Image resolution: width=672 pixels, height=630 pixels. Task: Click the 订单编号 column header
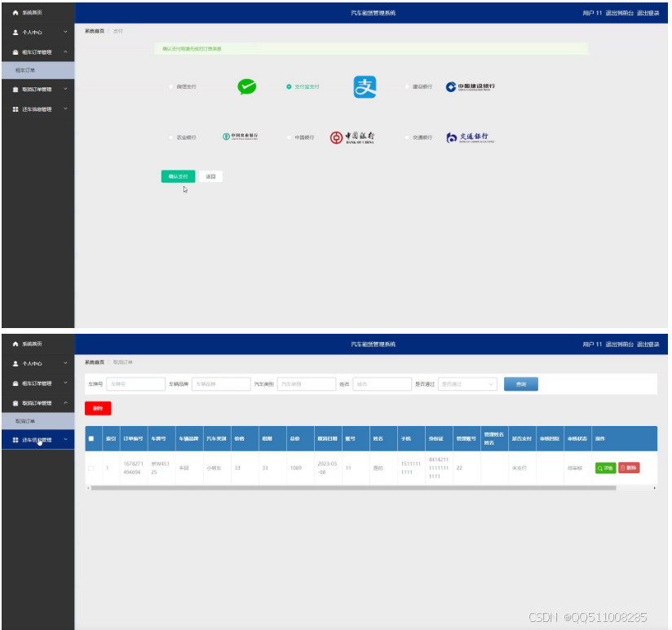[133, 439]
